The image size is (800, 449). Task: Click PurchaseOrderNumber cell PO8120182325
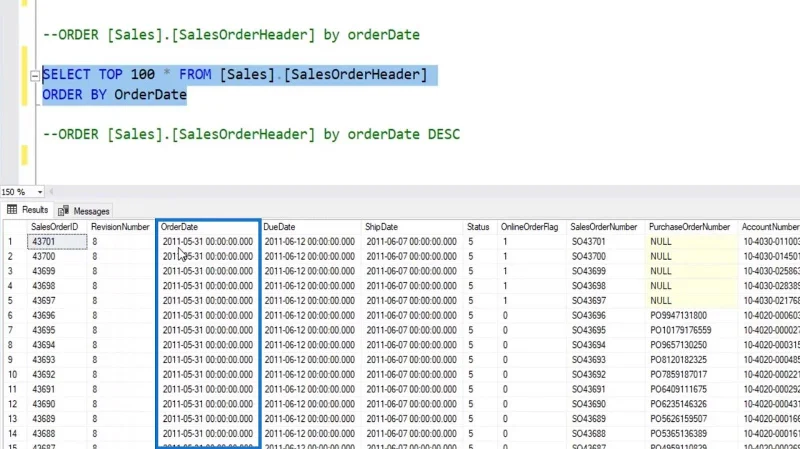click(691, 360)
